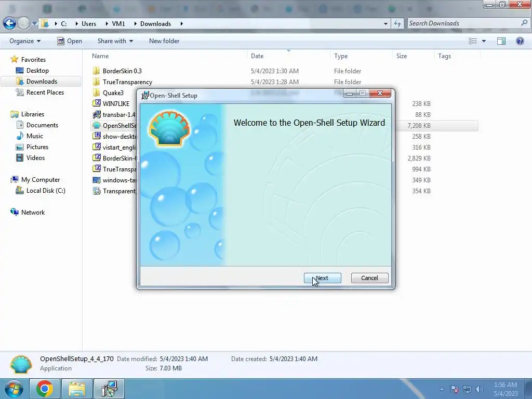This screenshot has width=532, height=399.
Task: Open Desktop in the navigation pane
Action: tap(37, 70)
